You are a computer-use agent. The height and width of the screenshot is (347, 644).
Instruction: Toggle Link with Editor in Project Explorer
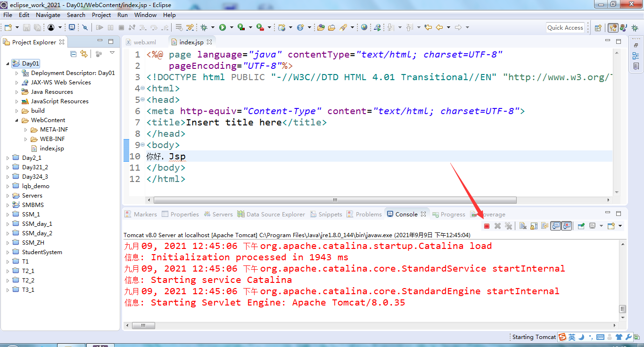tap(84, 54)
